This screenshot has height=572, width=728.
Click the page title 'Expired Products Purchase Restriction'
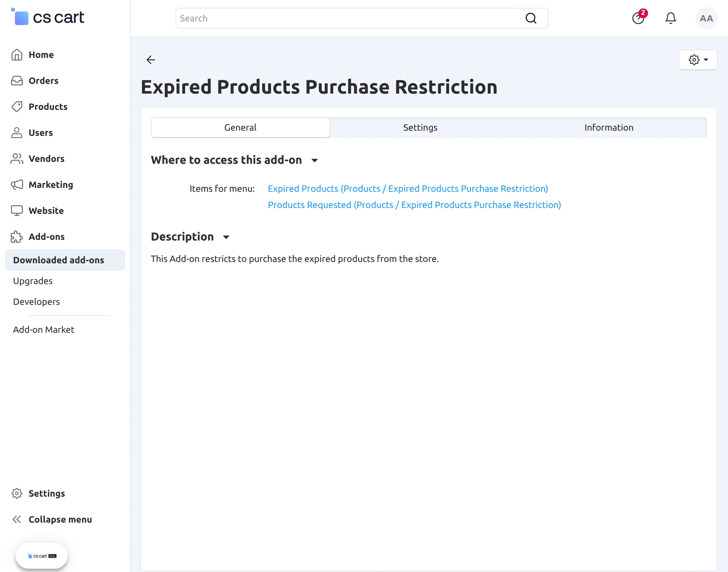(x=319, y=87)
